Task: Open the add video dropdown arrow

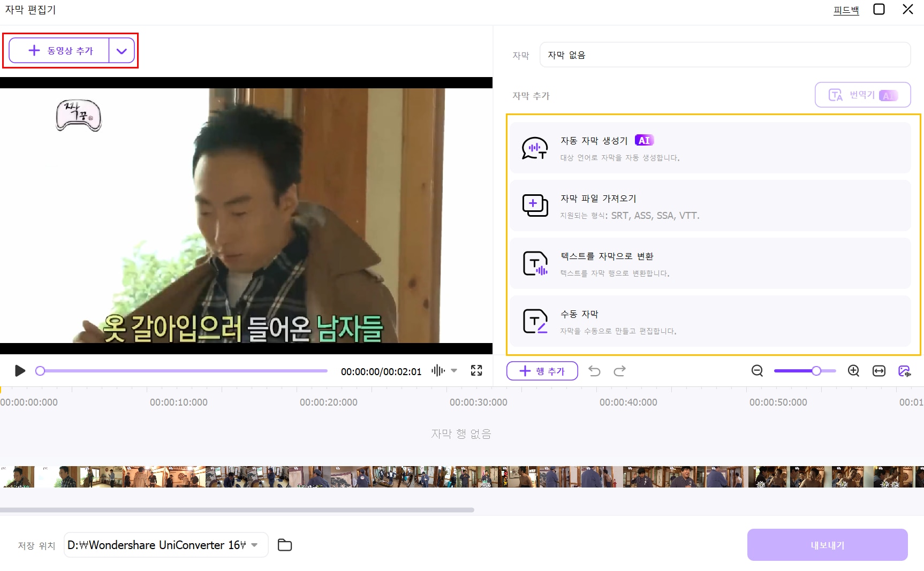Action: tap(122, 50)
